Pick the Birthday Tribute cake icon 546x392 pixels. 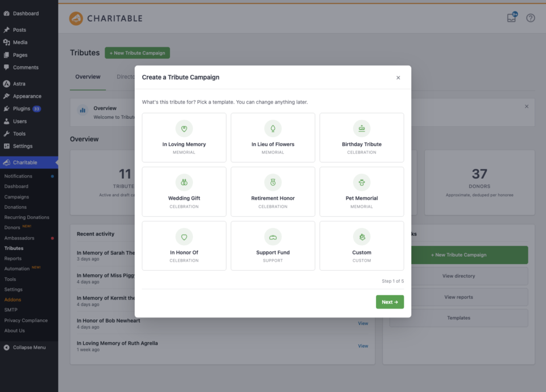point(362,129)
